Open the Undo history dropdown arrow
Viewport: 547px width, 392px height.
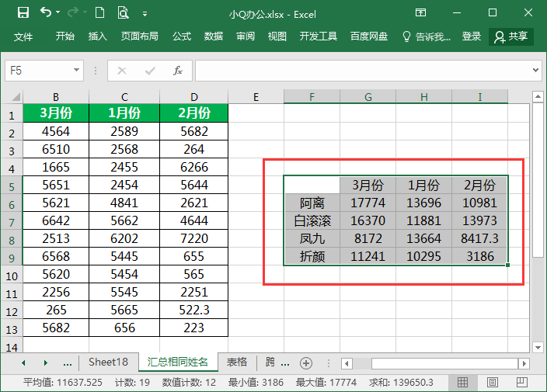click(x=58, y=12)
